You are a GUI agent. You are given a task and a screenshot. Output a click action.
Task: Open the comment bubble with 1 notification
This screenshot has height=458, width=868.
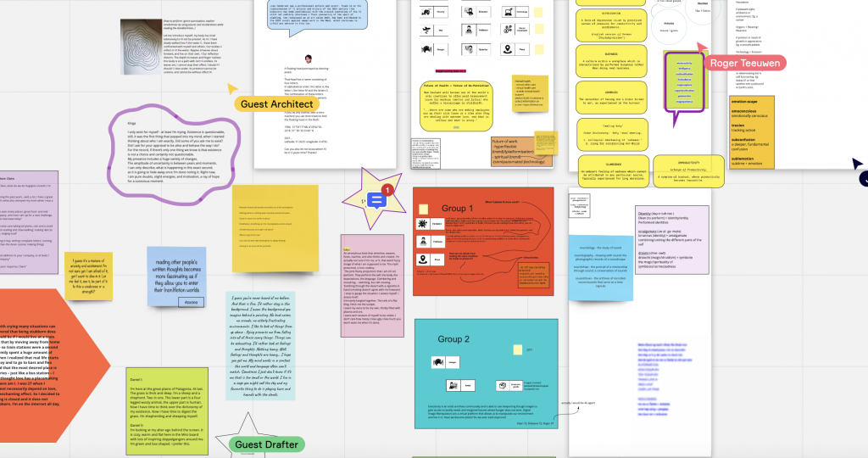(378, 200)
